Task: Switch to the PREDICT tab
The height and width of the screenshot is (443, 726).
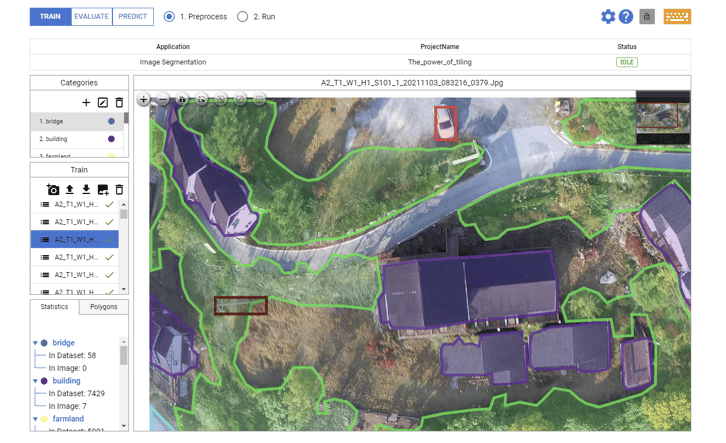Action: click(132, 17)
